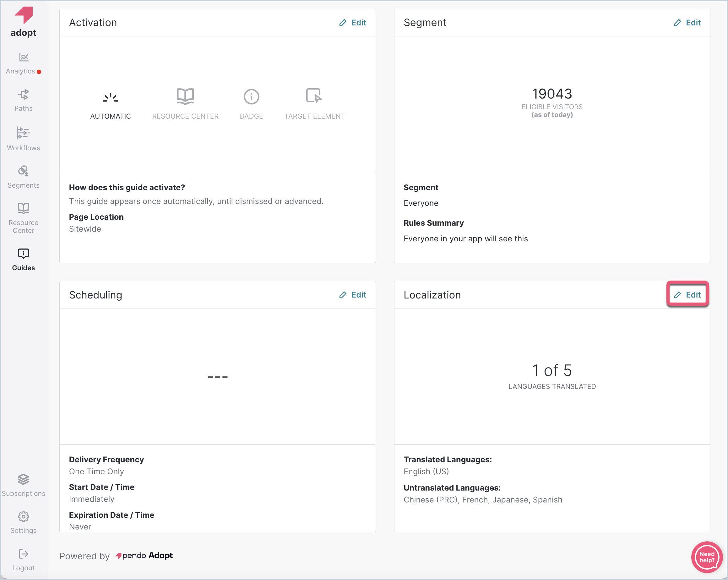The height and width of the screenshot is (580, 728).
Task: Choose Target Element activation option
Action: coord(314,104)
